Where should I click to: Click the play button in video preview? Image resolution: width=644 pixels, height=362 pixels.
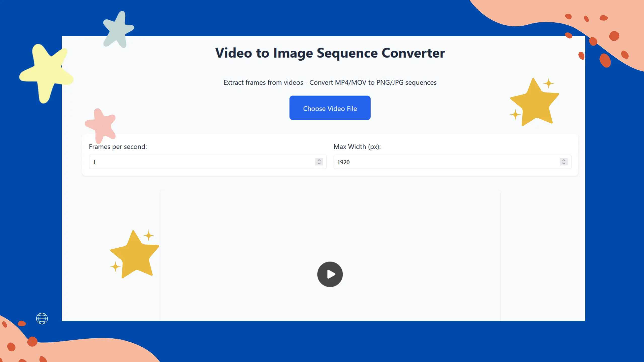[330, 274]
